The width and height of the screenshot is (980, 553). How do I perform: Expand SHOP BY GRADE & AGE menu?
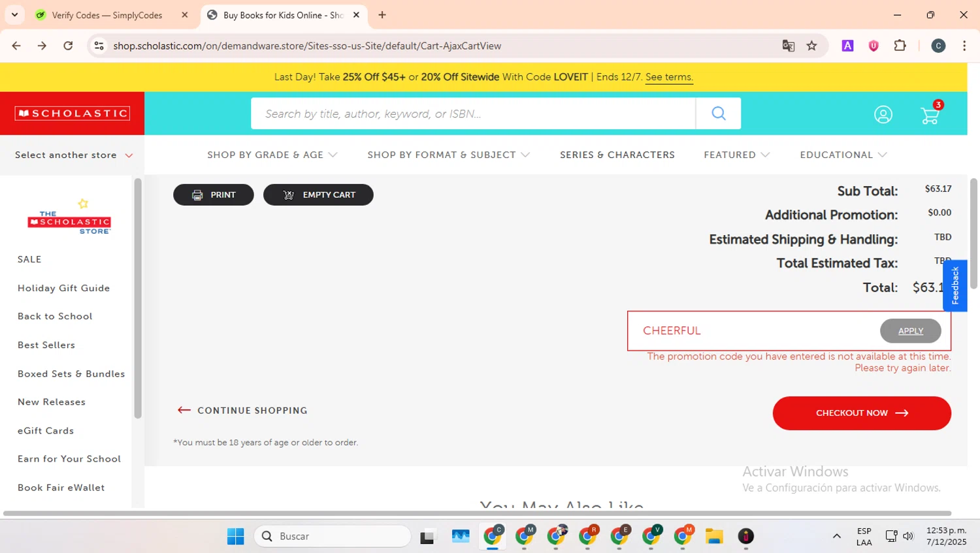coord(272,155)
